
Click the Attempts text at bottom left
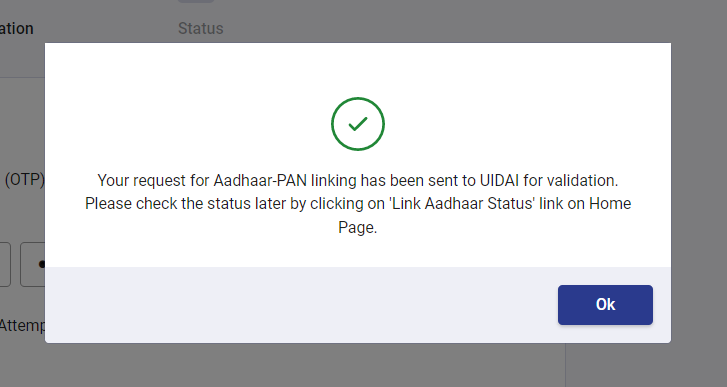tap(22, 325)
